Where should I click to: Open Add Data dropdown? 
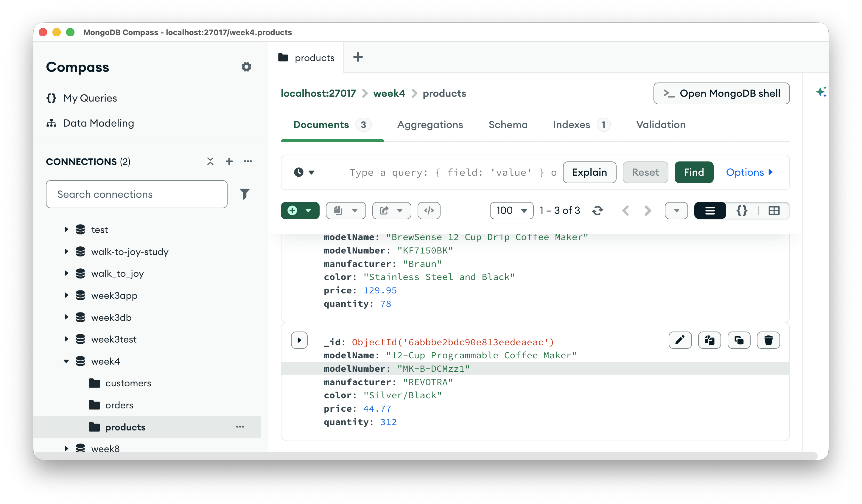coord(300,210)
